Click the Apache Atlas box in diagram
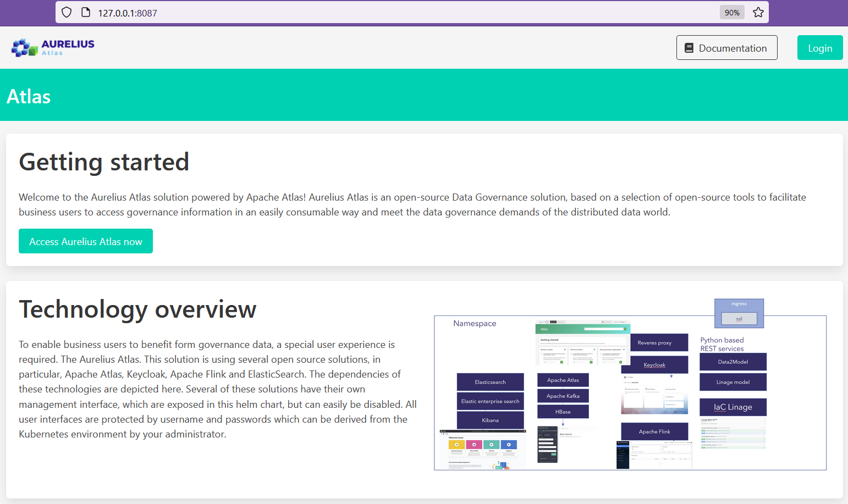This screenshot has height=504, width=848. pos(563,380)
